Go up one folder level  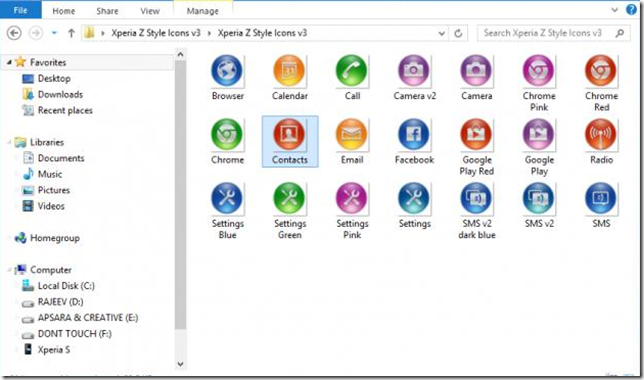pyautogui.click(x=71, y=33)
